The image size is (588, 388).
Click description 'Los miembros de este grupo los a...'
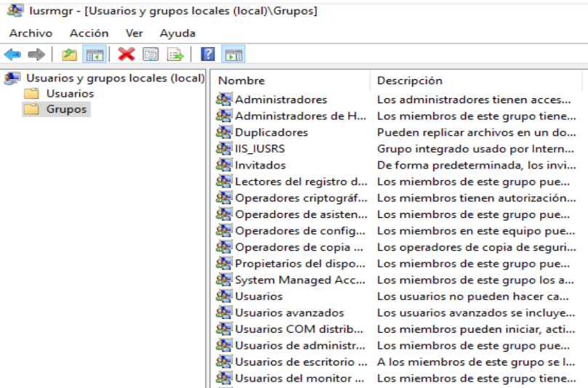coord(475,280)
